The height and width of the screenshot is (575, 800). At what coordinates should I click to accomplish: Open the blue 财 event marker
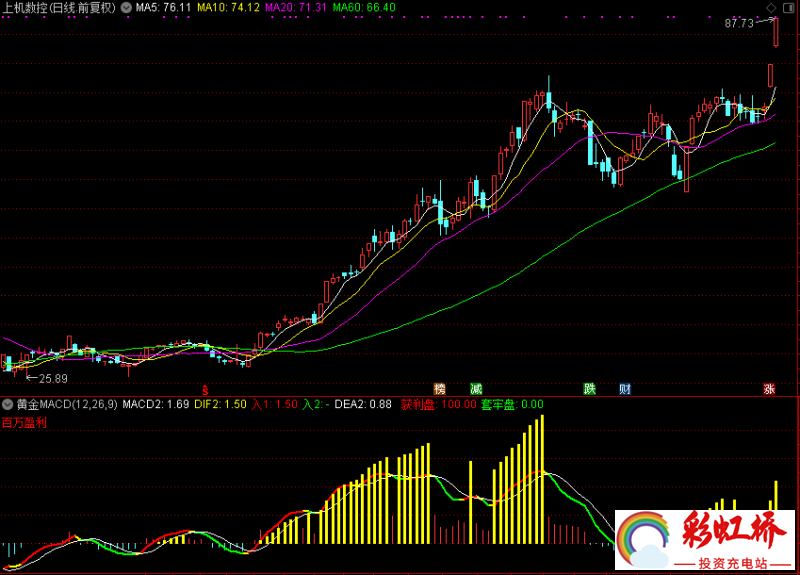click(625, 389)
